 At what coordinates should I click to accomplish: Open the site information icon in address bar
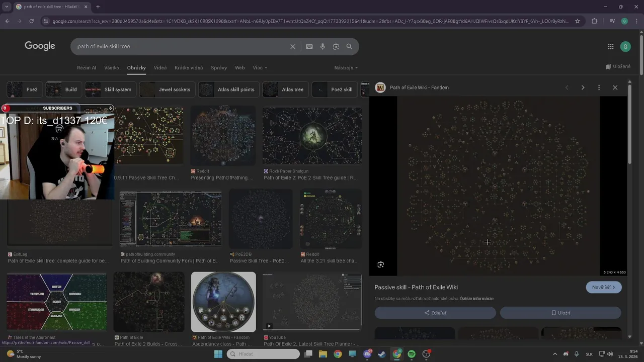tap(46, 21)
